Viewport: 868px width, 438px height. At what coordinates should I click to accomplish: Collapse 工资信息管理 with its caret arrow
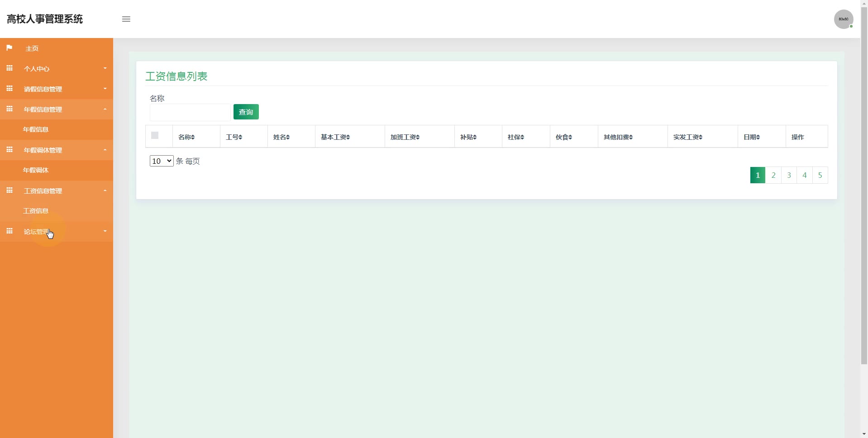coord(105,190)
